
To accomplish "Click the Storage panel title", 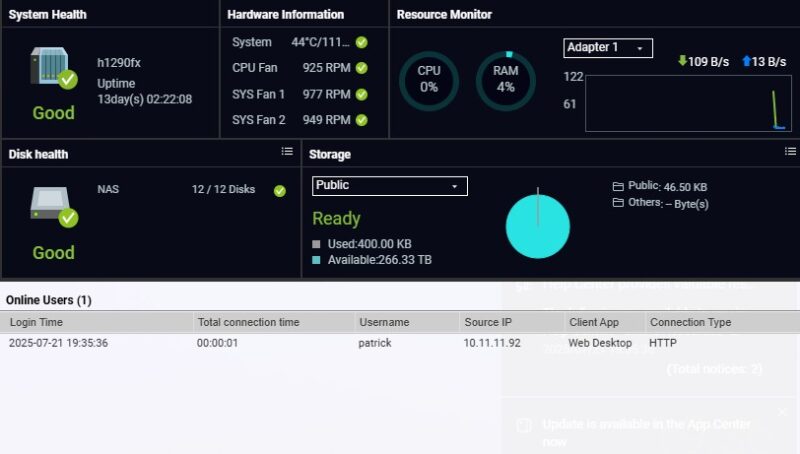I will point(330,154).
